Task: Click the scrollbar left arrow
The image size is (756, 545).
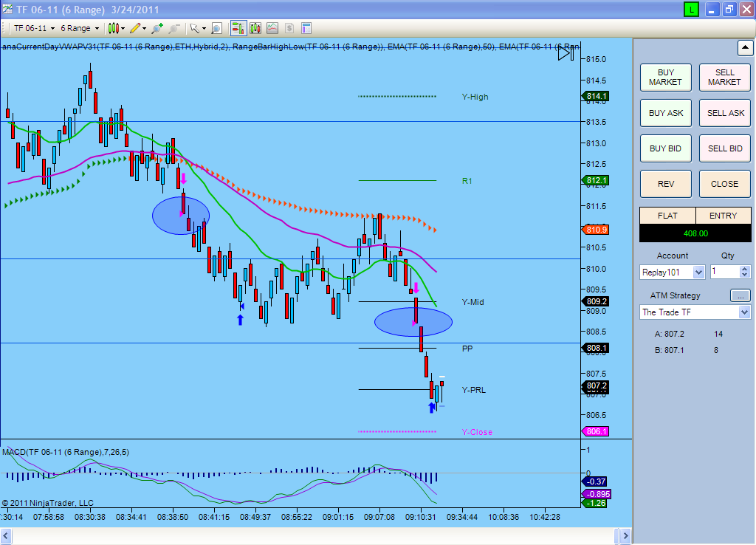Action: (x=6, y=536)
